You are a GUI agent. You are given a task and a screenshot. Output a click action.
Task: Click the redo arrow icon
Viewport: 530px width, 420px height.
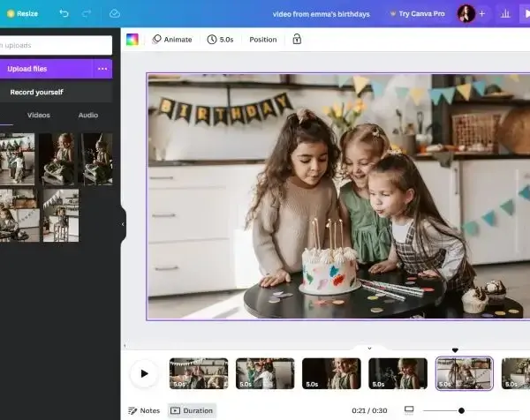[x=87, y=13]
